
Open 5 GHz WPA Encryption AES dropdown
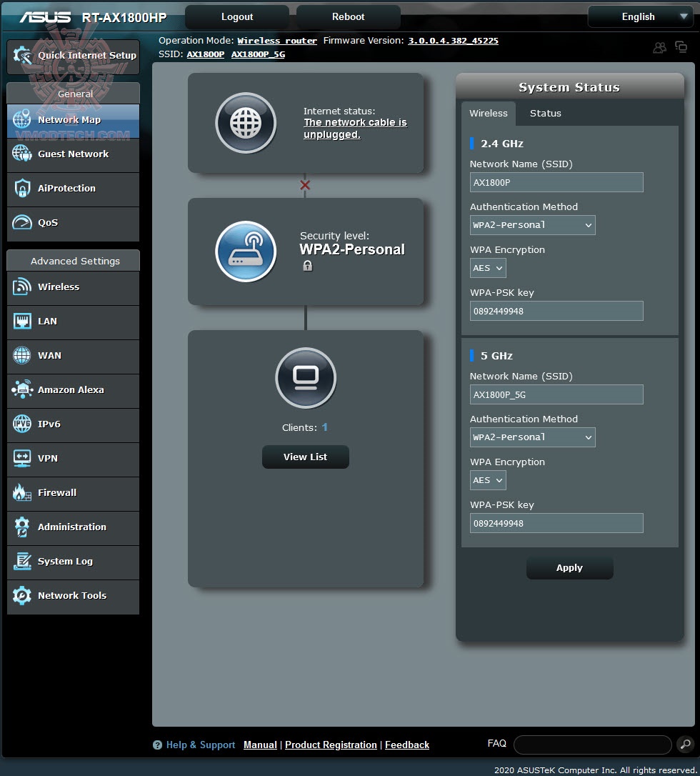488,481
